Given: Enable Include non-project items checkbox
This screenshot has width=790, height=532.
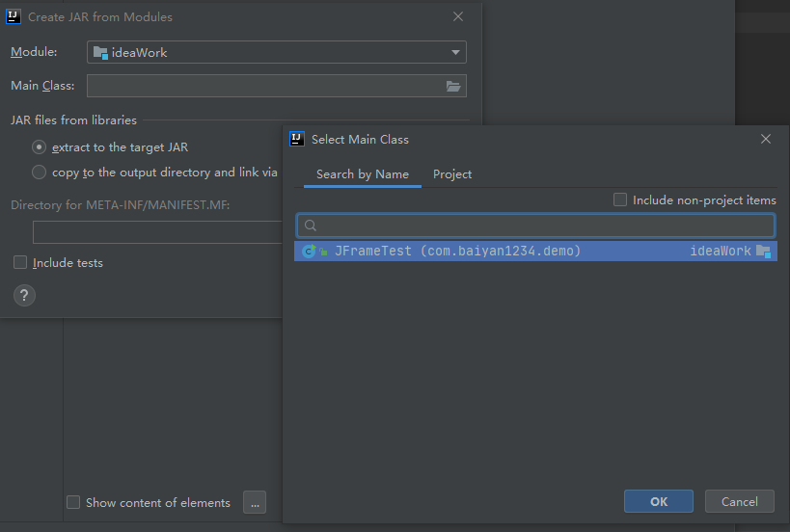Looking at the screenshot, I should click(x=620, y=199).
